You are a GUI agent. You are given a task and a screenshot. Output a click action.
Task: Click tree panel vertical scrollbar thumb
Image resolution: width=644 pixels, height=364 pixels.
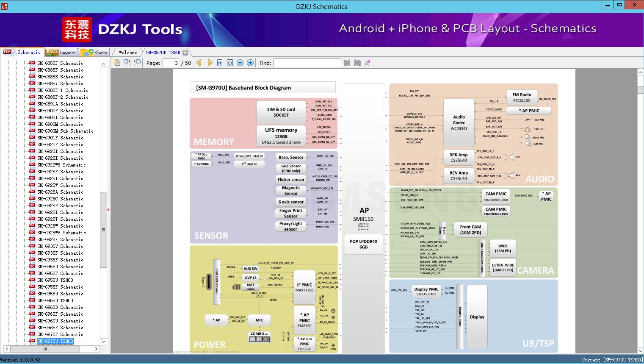(103, 230)
